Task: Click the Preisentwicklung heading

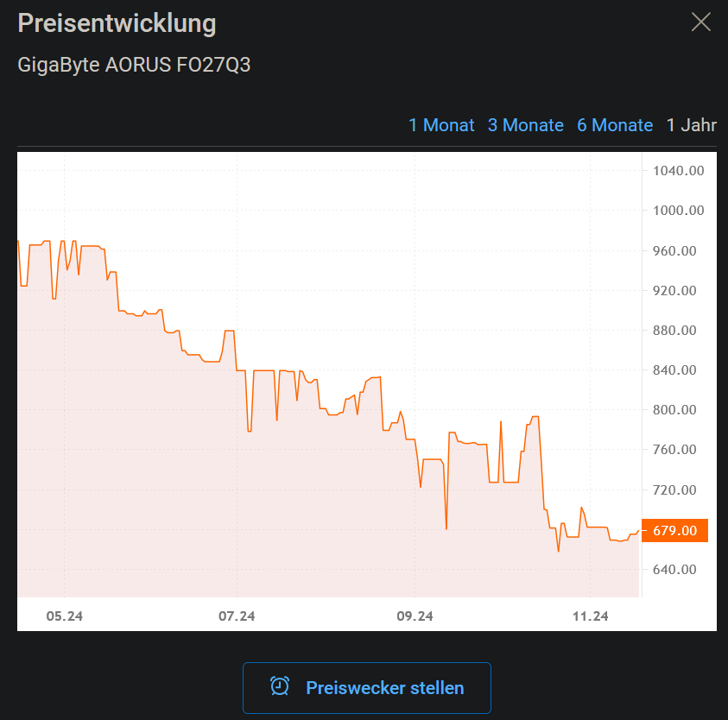Action: click(x=117, y=23)
